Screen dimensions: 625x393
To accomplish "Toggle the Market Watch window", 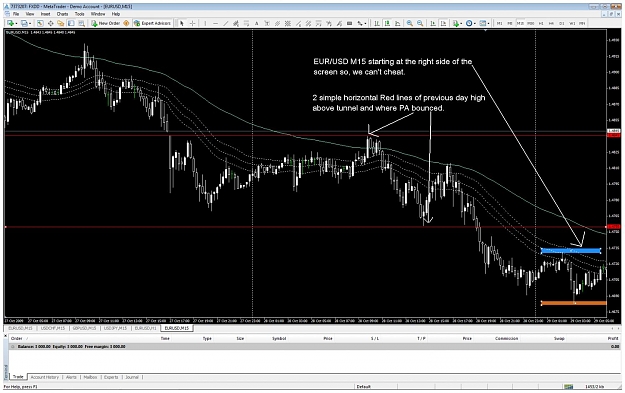I will tap(40, 23).
